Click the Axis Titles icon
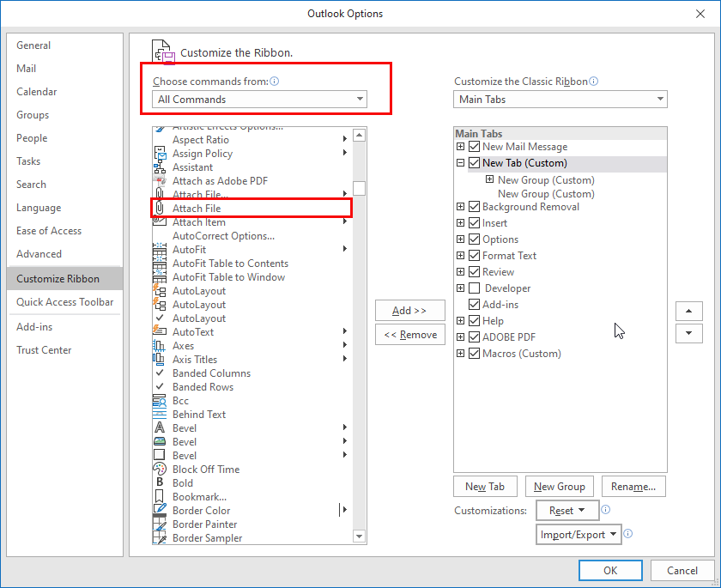The image size is (721, 588). pos(160,359)
